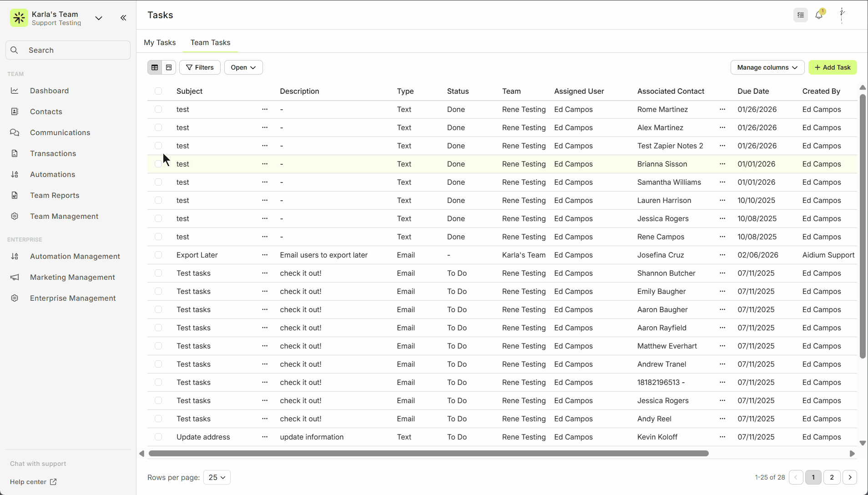This screenshot has width=868, height=495.
Task: Click the Add Task button
Action: tap(833, 67)
